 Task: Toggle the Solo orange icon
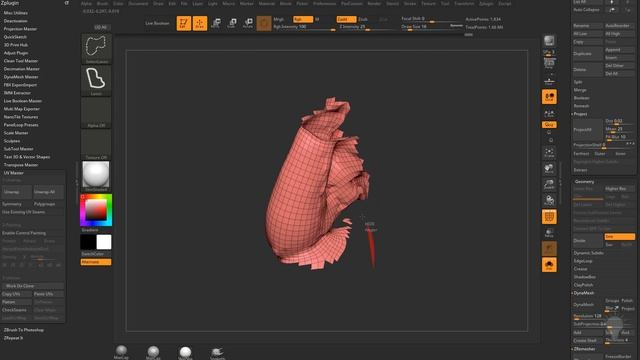[549, 265]
